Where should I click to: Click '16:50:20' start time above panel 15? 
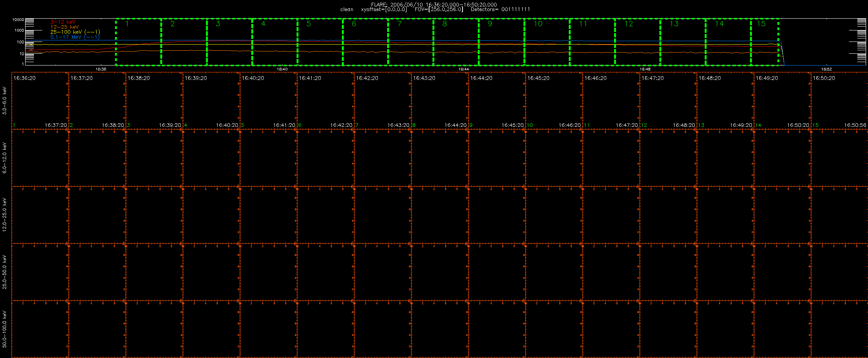coord(824,78)
